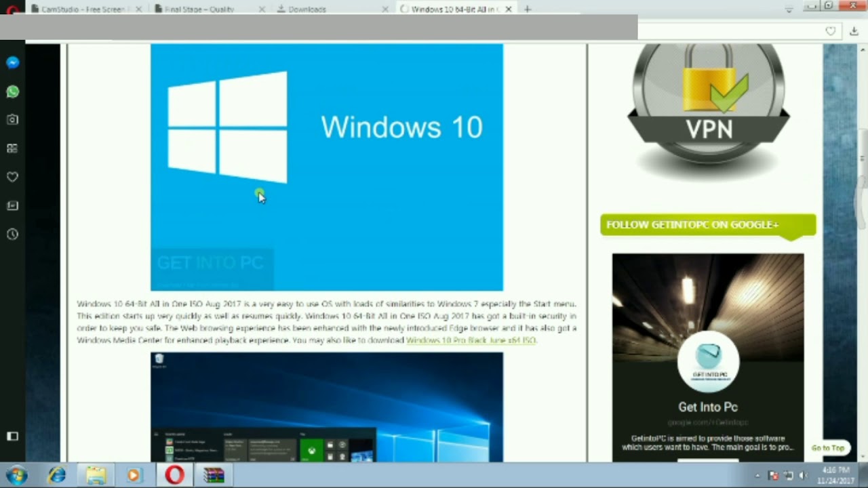Open volume speaker icon in tray
Viewport: 868px width, 488px height.
(803, 476)
